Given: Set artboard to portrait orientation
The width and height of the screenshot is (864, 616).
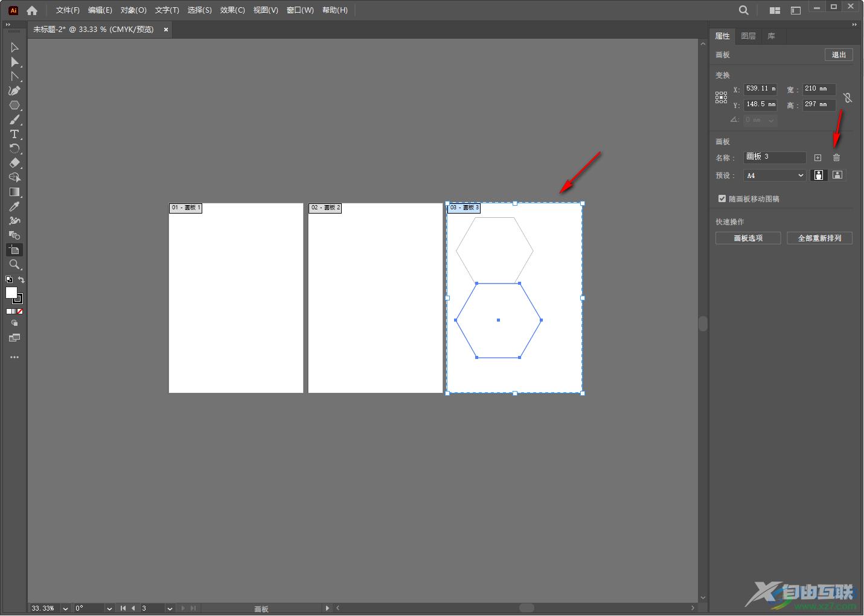Looking at the screenshot, I should pos(819,175).
